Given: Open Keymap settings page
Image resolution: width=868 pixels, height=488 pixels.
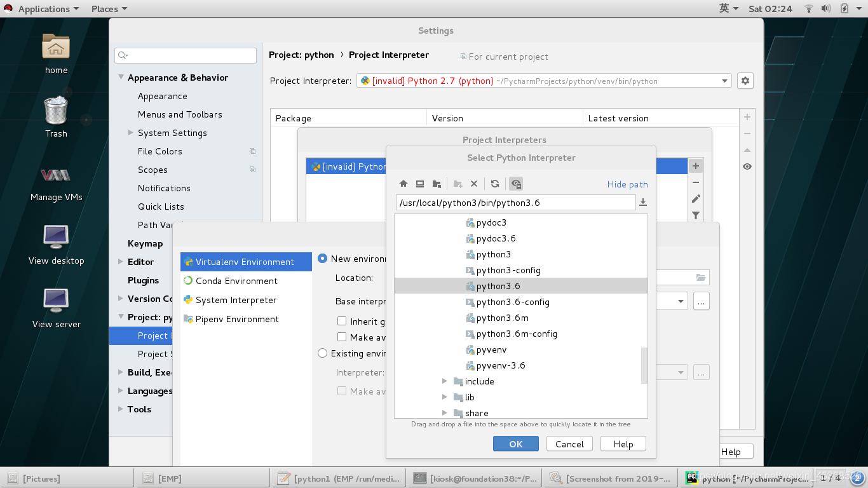Looking at the screenshot, I should point(145,243).
